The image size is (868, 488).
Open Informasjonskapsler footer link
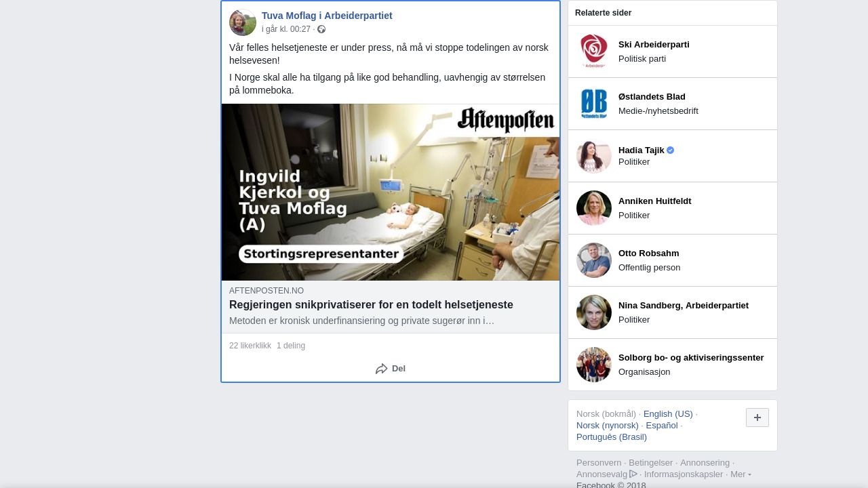[x=684, y=474]
